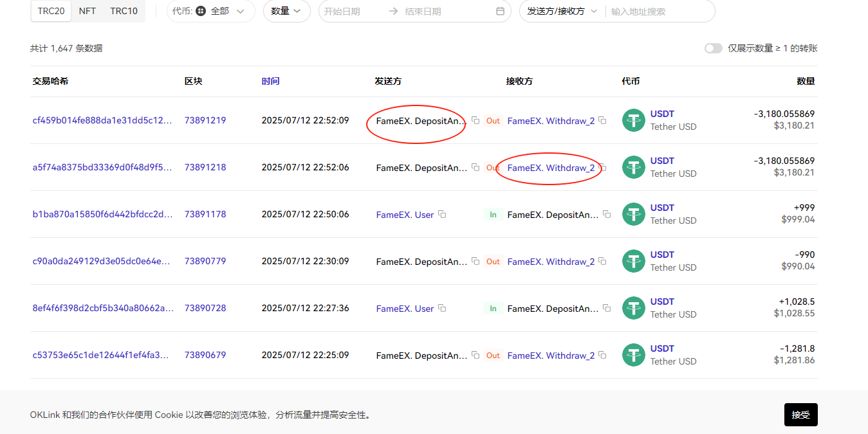
Task: Click Tether logo in block 73891219 row
Action: (x=634, y=120)
